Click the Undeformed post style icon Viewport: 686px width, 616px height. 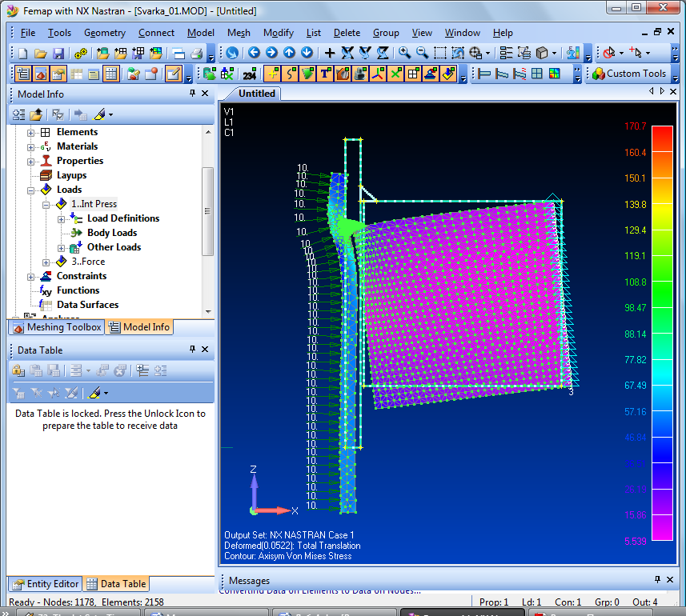483,74
